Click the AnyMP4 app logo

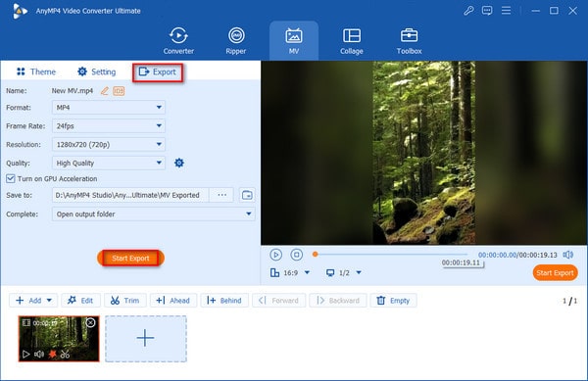point(20,11)
